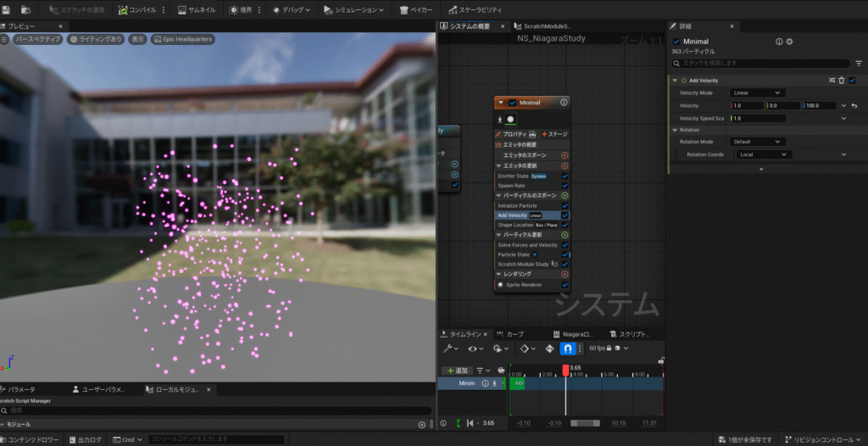Open the timeline track filter menu
This screenshot has height=446, width=868.
[483, 371]
